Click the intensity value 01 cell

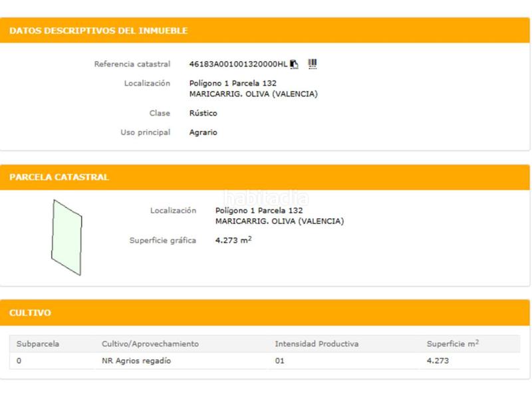[279, 360]
